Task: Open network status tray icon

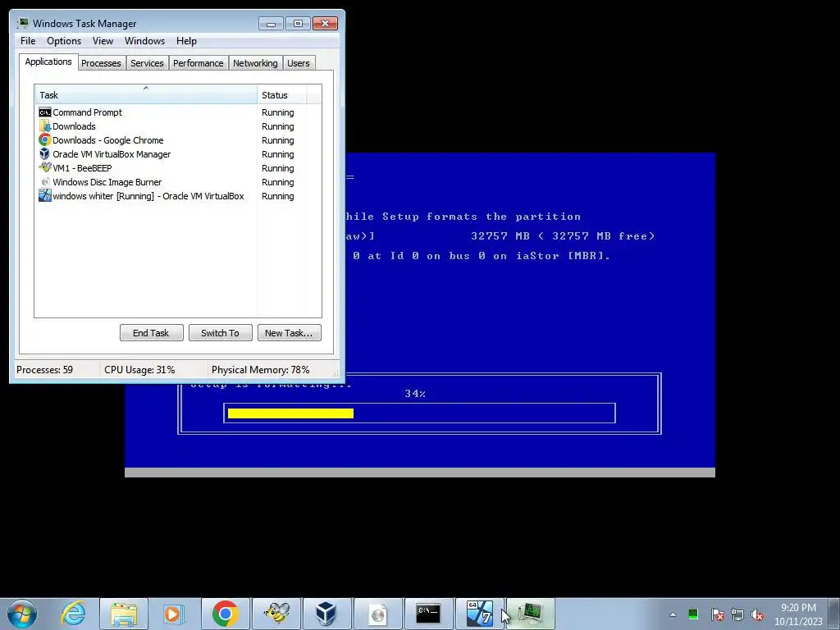Action: coord(737,614)
